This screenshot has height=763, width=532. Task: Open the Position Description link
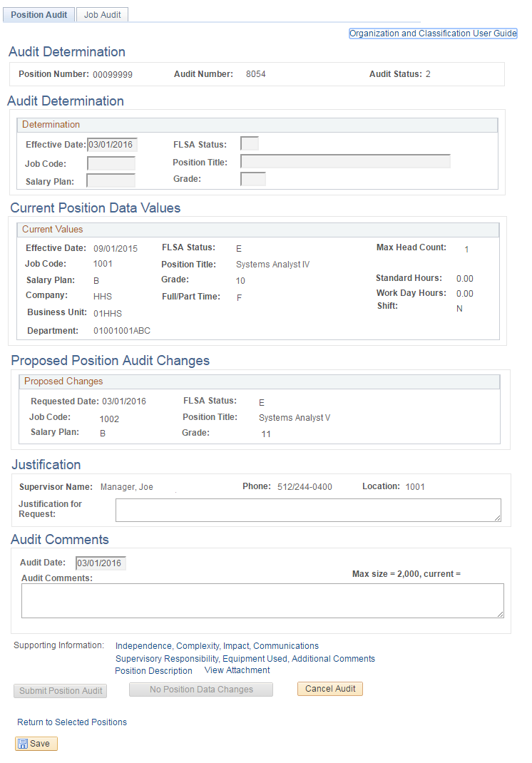[153, 671]
